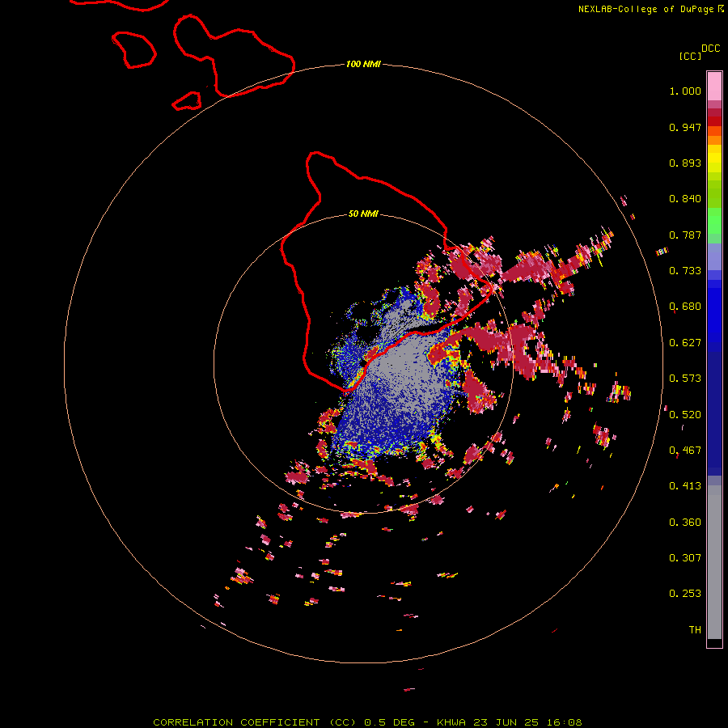The image size is (728, 728).
Task: Pick the light pink swatch beside 1.000
Action: tap(714, 87)
